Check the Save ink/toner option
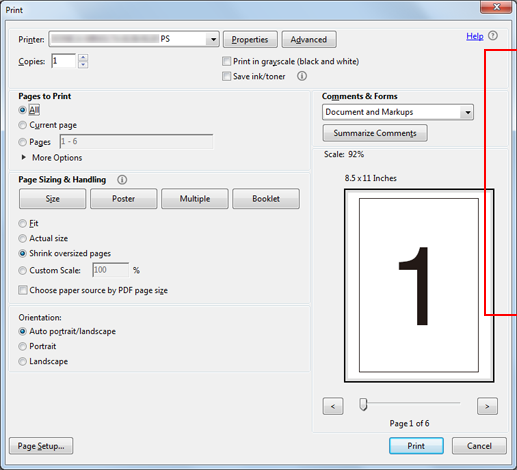 click(226, 76)
